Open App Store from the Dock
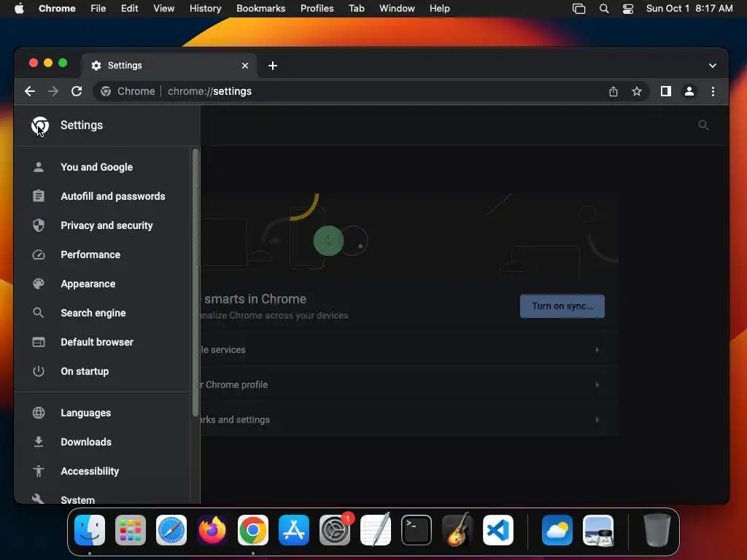This screenshot has width=747, height=560. 294,530
